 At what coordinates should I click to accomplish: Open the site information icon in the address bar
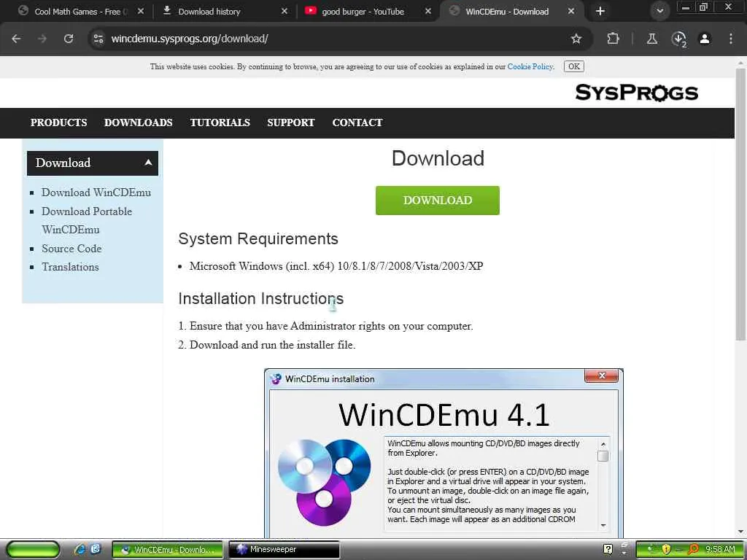pos(98,39)
